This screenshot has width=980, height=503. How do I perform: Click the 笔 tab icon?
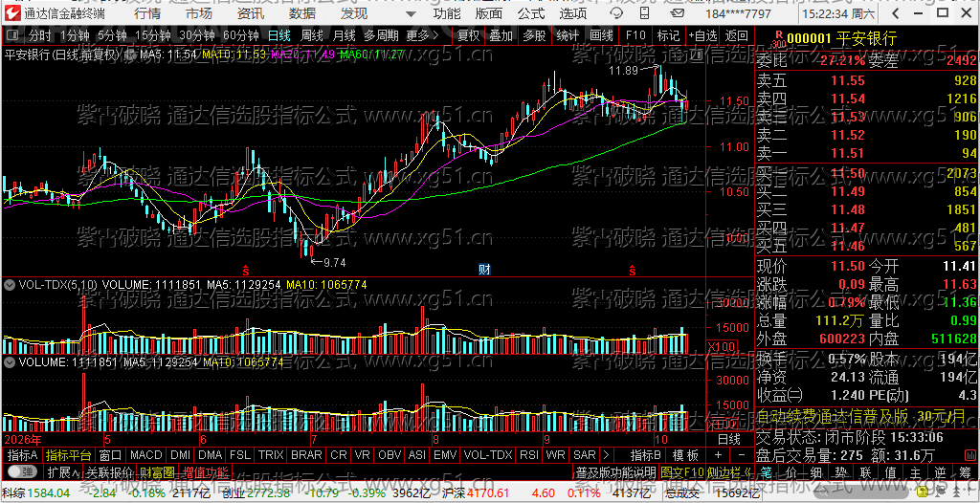click(x=767, y=471)
